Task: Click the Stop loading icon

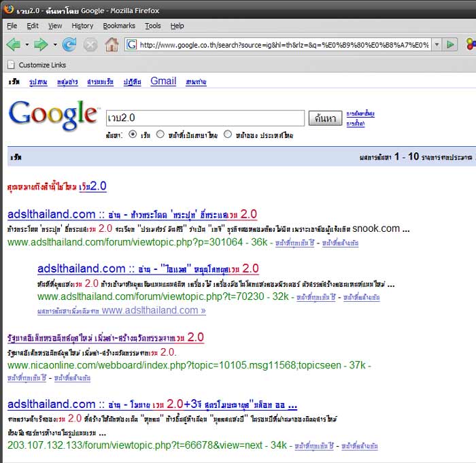Action: coord(90,45)
